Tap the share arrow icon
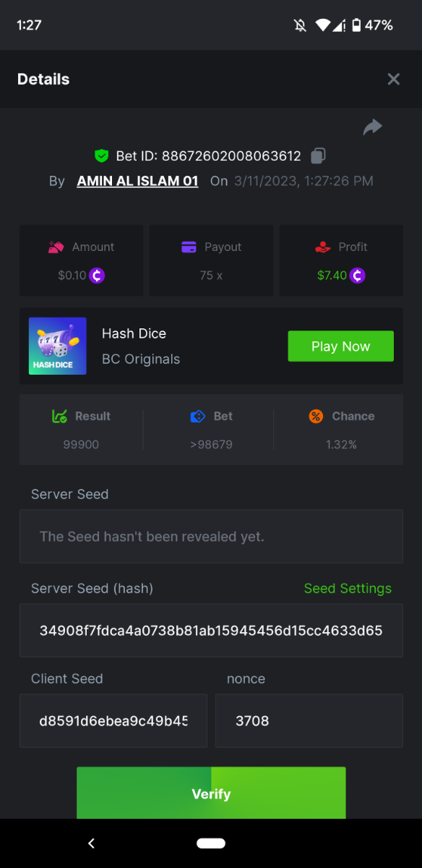The width and height of the screenshot is (422, 868). (372, 127)
